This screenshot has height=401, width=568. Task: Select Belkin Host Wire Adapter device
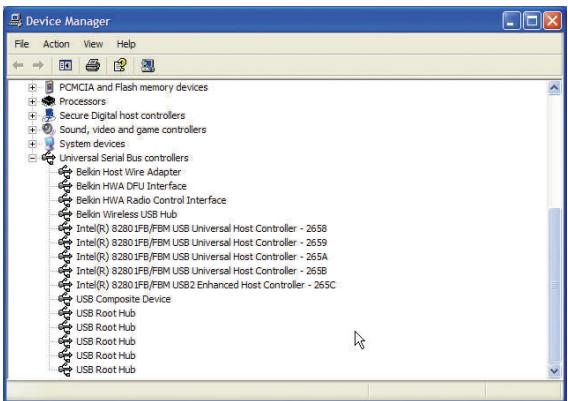coord(129,172)
